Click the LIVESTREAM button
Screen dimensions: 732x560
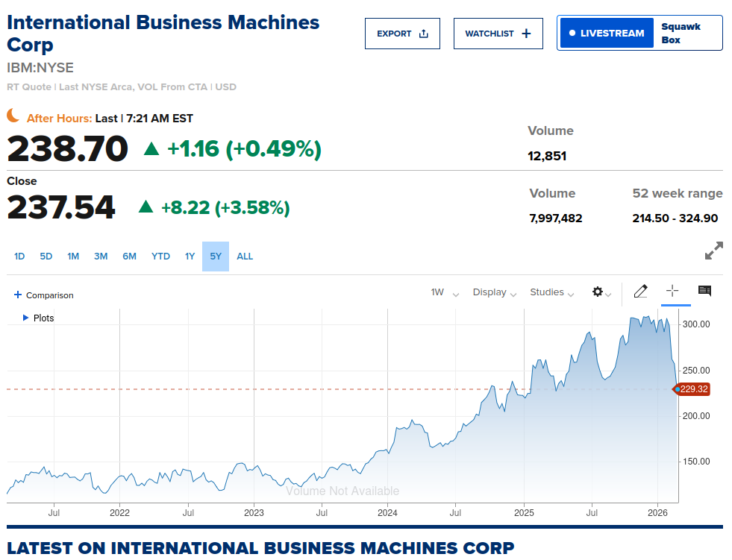607,33
